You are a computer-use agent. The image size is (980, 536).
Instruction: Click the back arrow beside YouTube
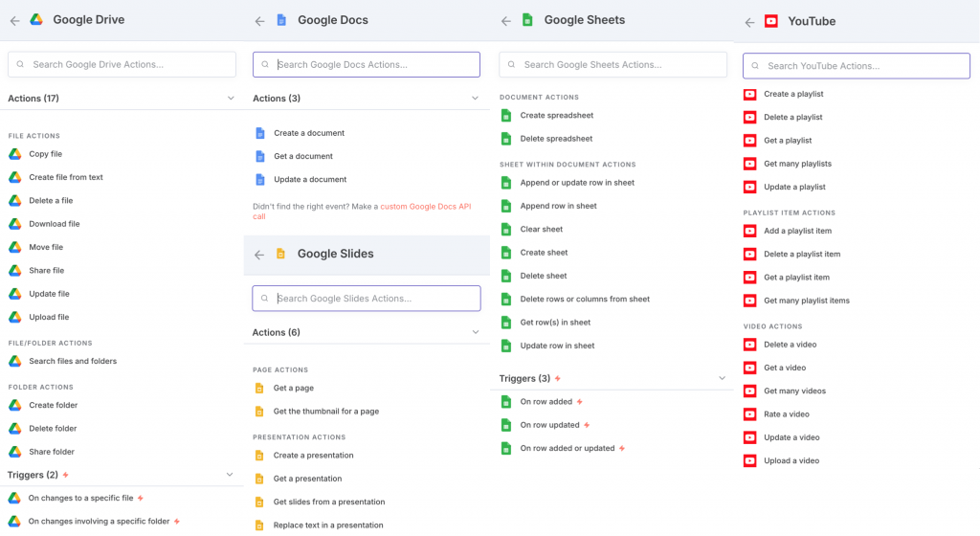click(x=750, y=21)
